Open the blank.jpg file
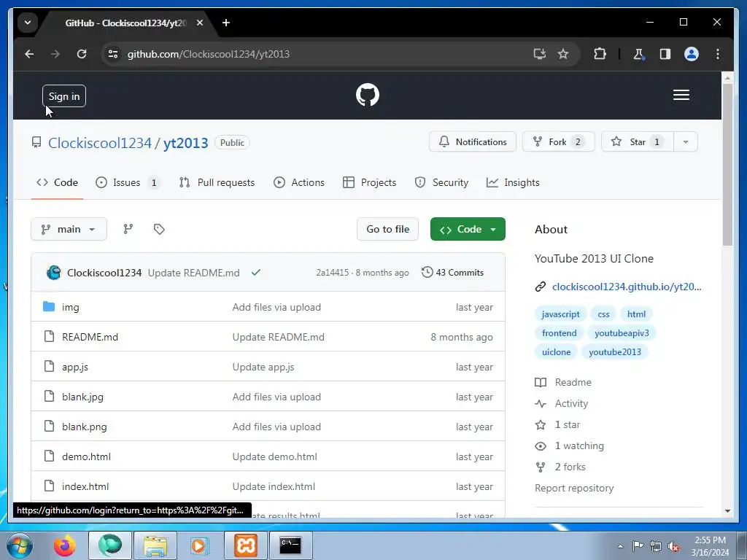This screenshot has width=747, height=560. tap(82, 397)
